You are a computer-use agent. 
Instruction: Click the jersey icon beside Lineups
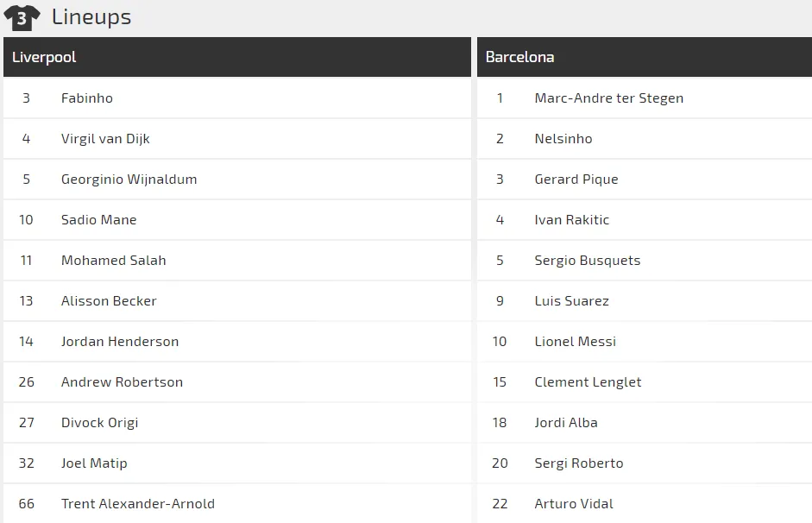(22, 17)
